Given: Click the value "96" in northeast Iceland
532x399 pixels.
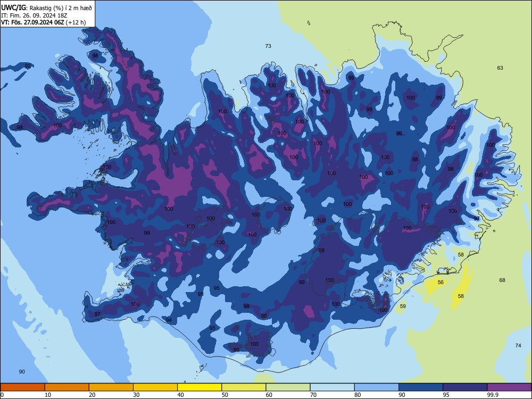Looking at the screenshot, I should pos(399,134).
